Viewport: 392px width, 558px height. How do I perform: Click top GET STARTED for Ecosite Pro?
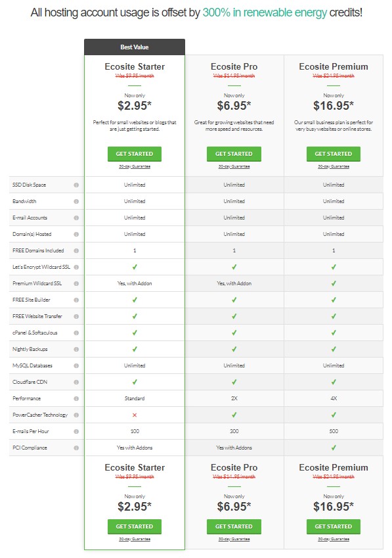234,154
